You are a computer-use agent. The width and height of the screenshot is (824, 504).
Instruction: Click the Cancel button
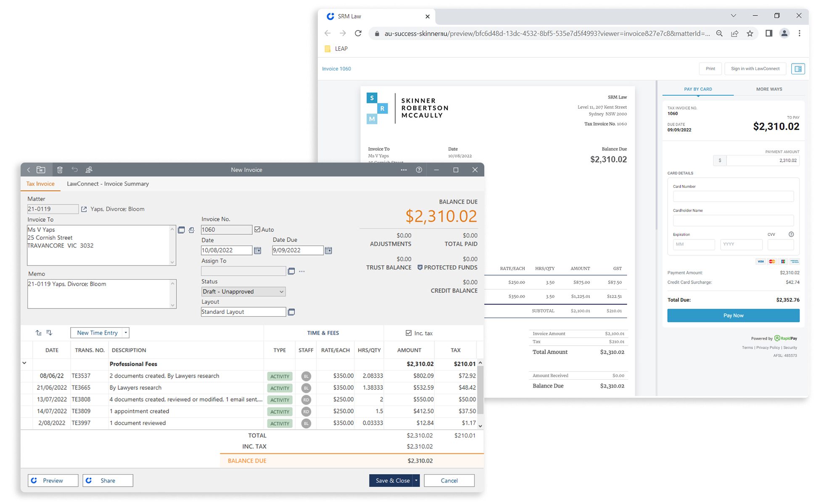[x=449, y=480]
